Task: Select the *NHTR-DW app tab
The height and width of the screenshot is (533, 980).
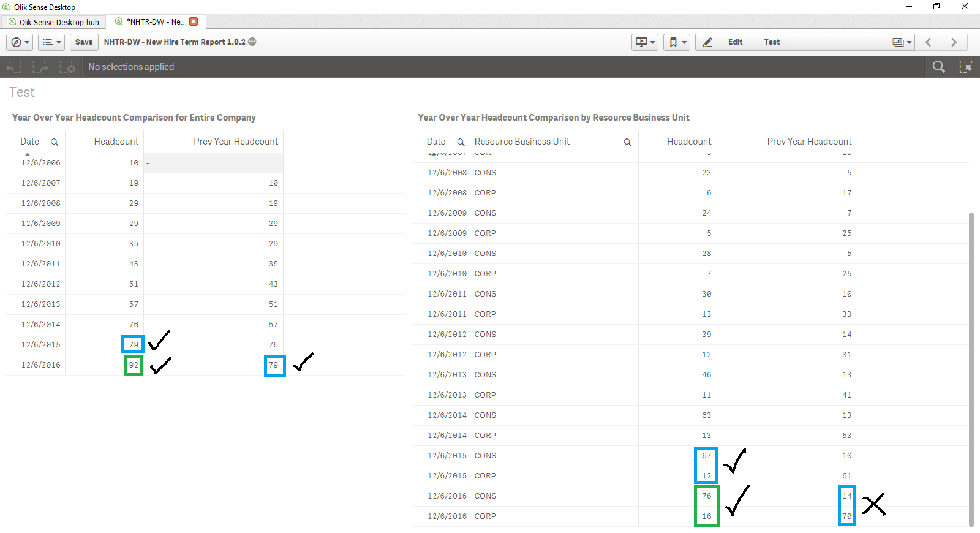Action: (x=156, y=21)
